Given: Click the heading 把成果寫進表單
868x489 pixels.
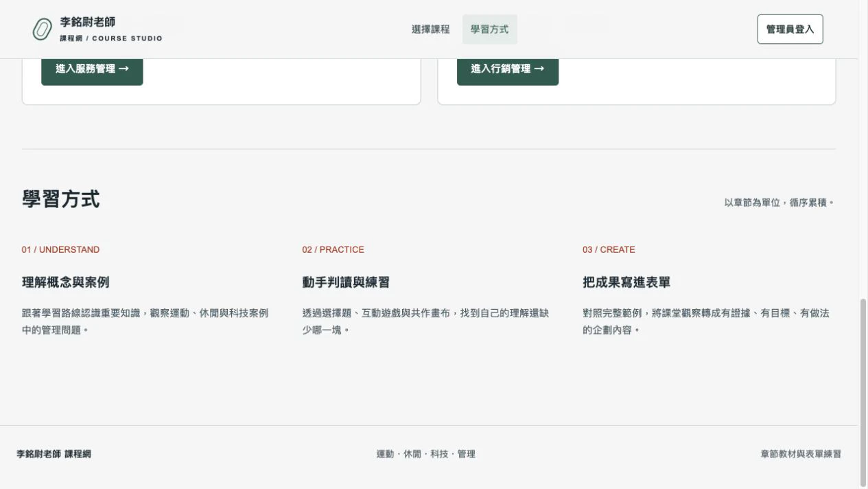Looking at the screenshot, I should [626, 282].
